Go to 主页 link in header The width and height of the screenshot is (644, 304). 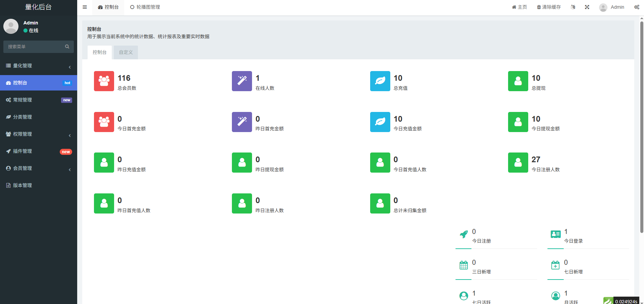(x=519, y=7)
